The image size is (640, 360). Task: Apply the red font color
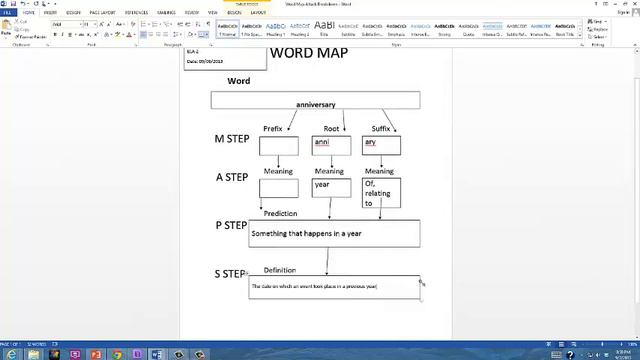pyautogui.click(x=129, y=35)
